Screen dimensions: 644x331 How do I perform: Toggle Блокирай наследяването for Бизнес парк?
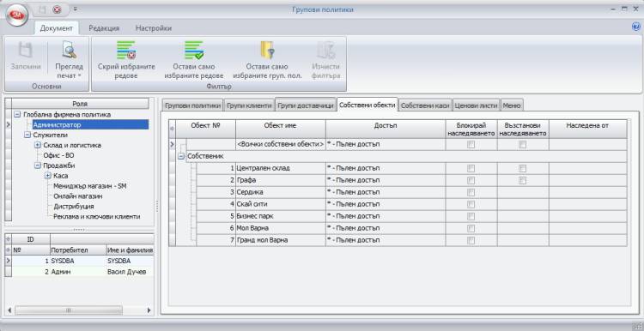tap(471, 216)
